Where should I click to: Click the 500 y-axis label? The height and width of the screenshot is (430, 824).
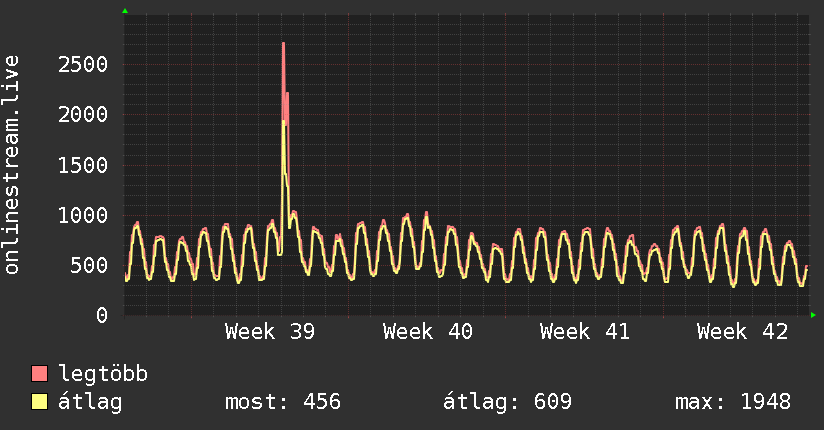(x=89, y=265)
